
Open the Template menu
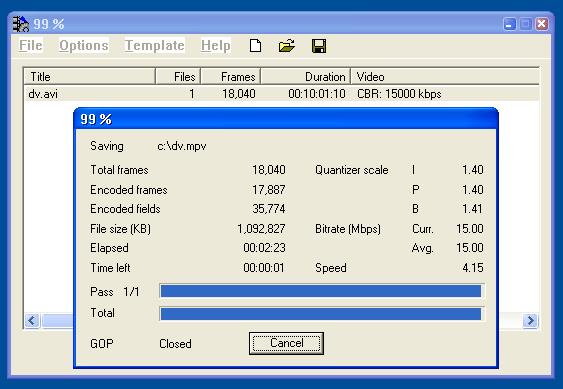pos(155,45)
